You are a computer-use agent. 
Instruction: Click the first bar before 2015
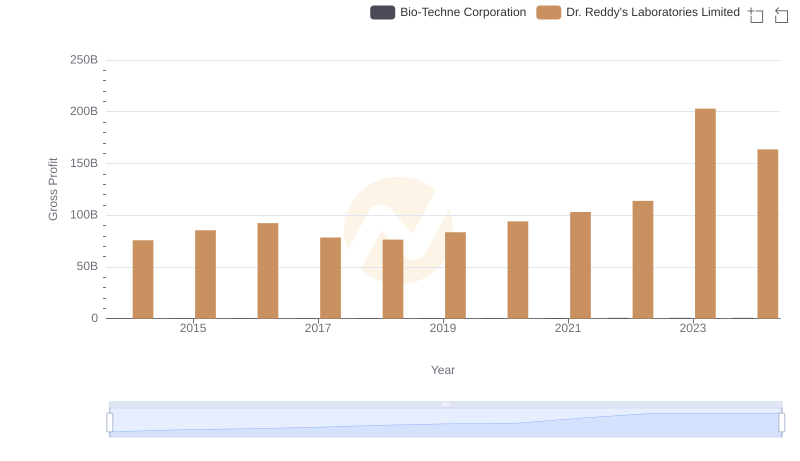tap(143, 279)
